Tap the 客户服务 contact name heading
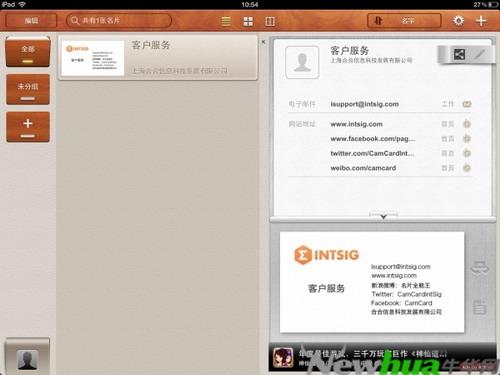500x375 pixels. coord(349,50)
